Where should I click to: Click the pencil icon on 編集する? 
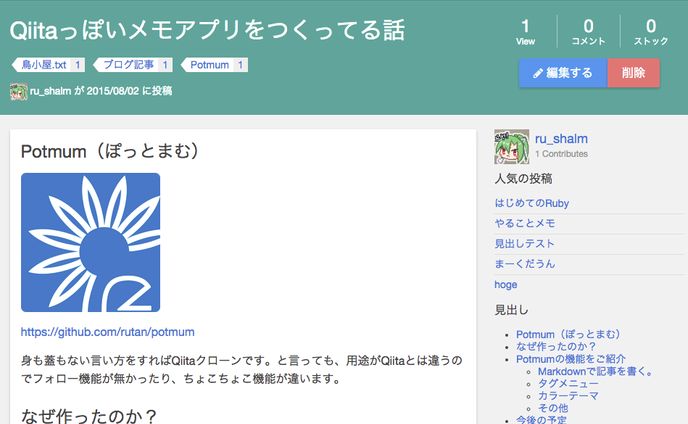tap(538, 73)
